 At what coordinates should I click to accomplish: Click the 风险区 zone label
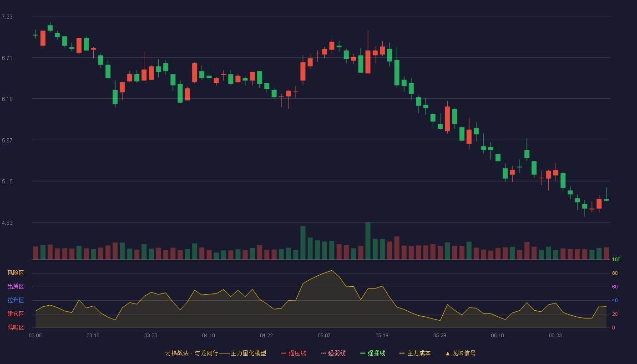pos(15,273)
